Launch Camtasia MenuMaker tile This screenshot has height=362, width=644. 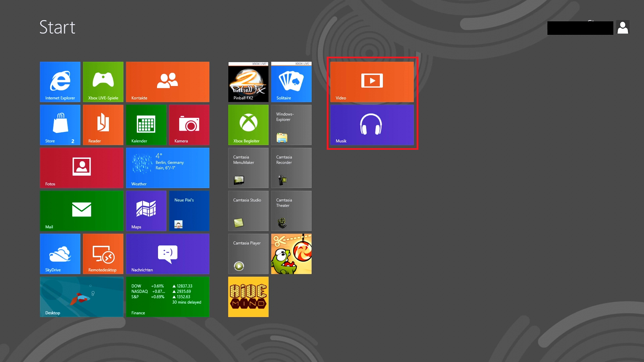click(x=248, y=168)
